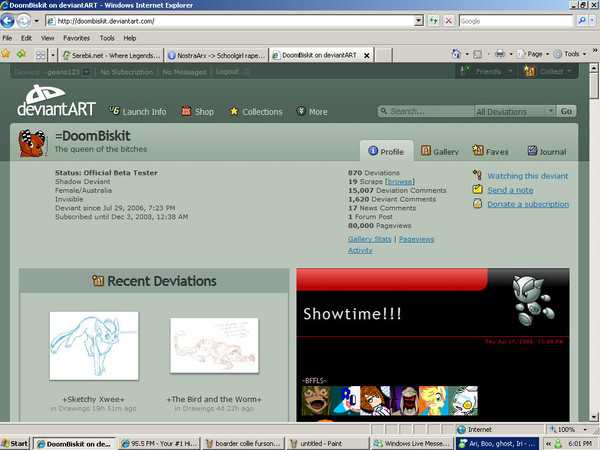
Task: Click the deviantART logo
Action: (x=56, y=100)
